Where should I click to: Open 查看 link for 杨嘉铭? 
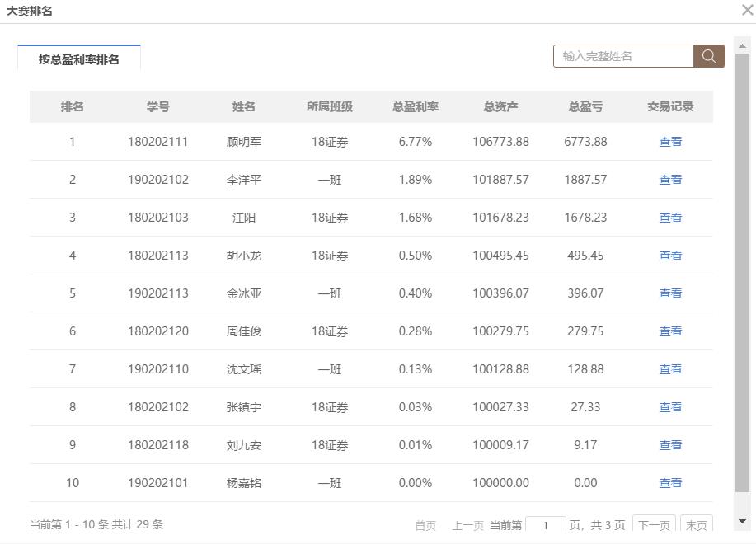[670, 483]
